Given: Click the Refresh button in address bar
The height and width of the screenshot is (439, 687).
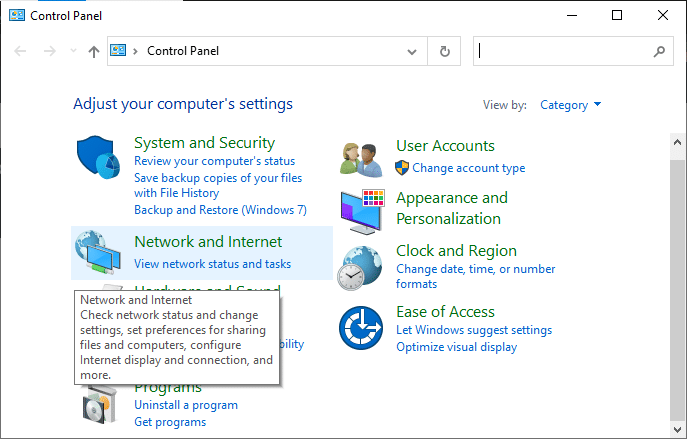Looking at the screenshot, I should pyautogui.click(x=444, y=51).
